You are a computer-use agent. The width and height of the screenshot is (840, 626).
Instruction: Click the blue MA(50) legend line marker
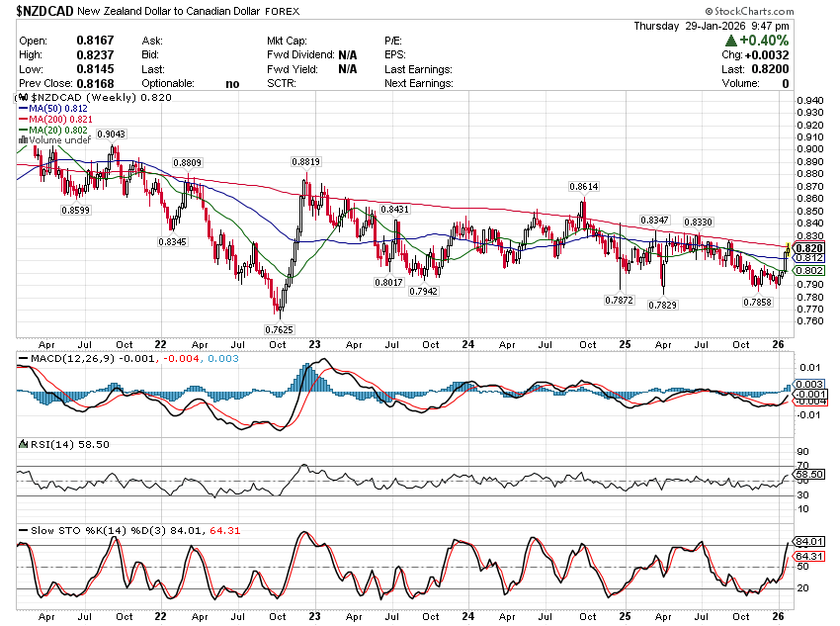24,109
